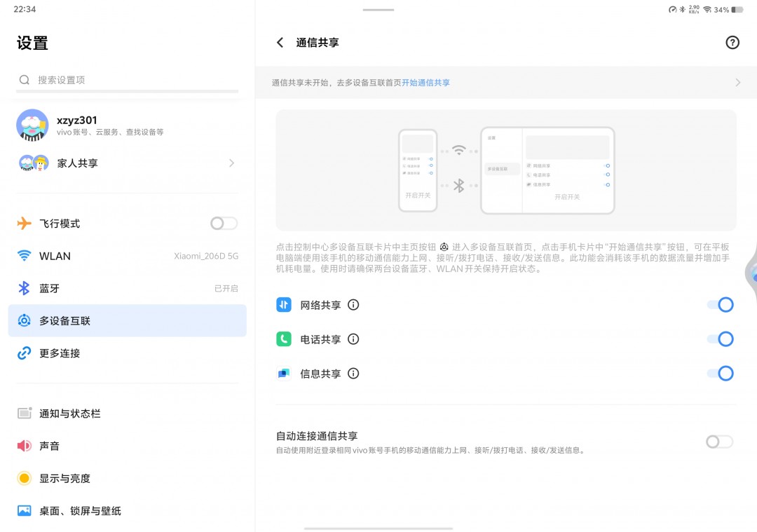
Task: Select 更多连接 in the sidebar
Action: [127, 353]
